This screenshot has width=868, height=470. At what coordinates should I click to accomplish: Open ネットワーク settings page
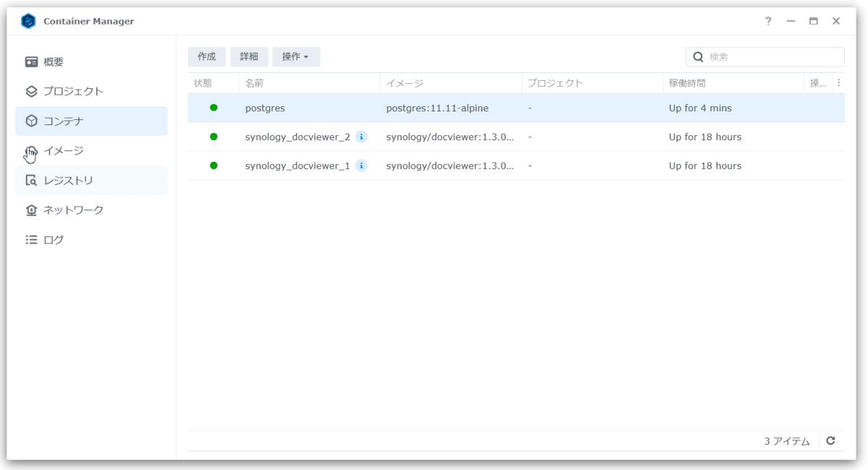coord(91,210)
